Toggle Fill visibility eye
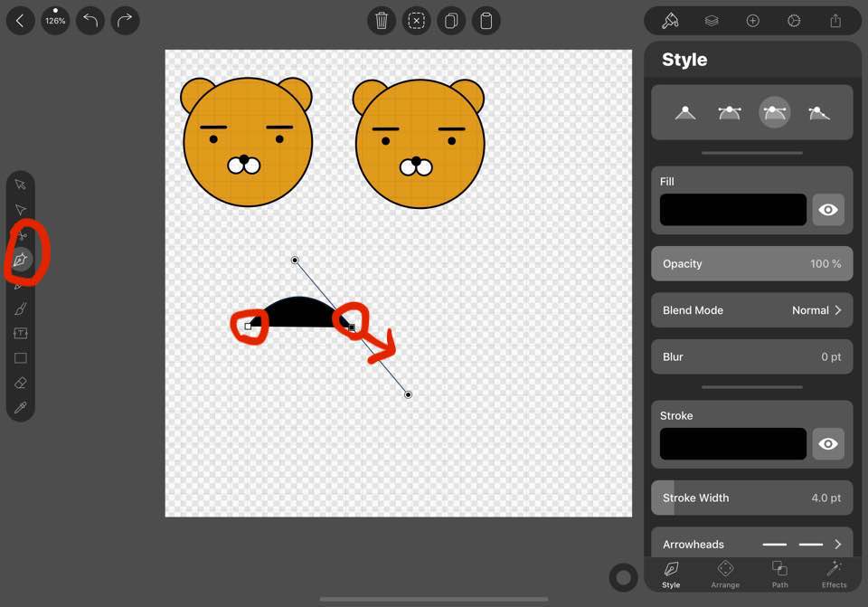Screen dimensions: 868x607 (x=828, y=209)
